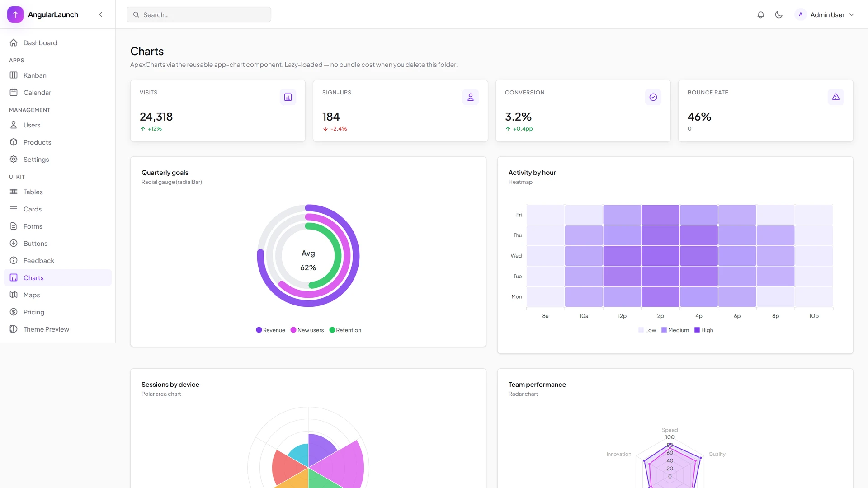
Task: Toggle the Medium heatmap legend
Action: click(675, 330)
